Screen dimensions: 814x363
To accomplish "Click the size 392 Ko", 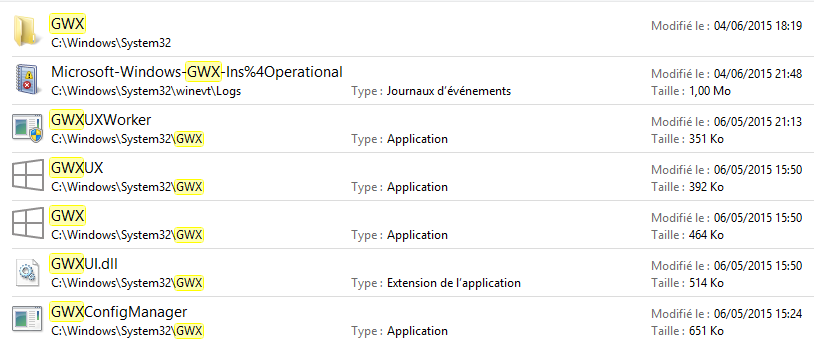I will click(706, 187).
